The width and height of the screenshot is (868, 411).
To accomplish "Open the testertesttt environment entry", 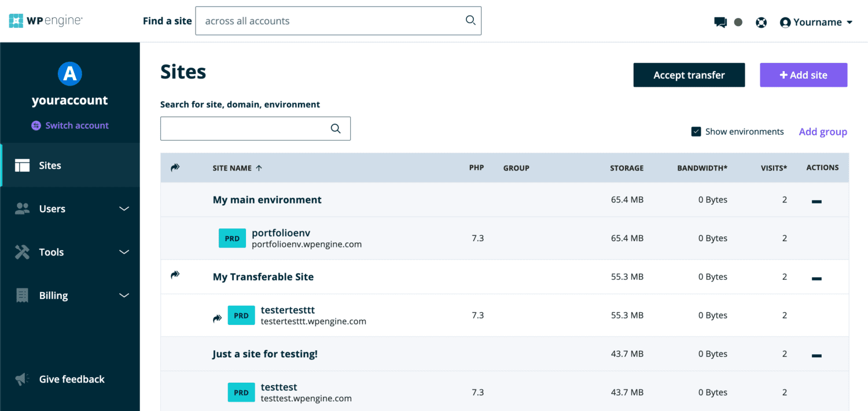I will (288, 310).
